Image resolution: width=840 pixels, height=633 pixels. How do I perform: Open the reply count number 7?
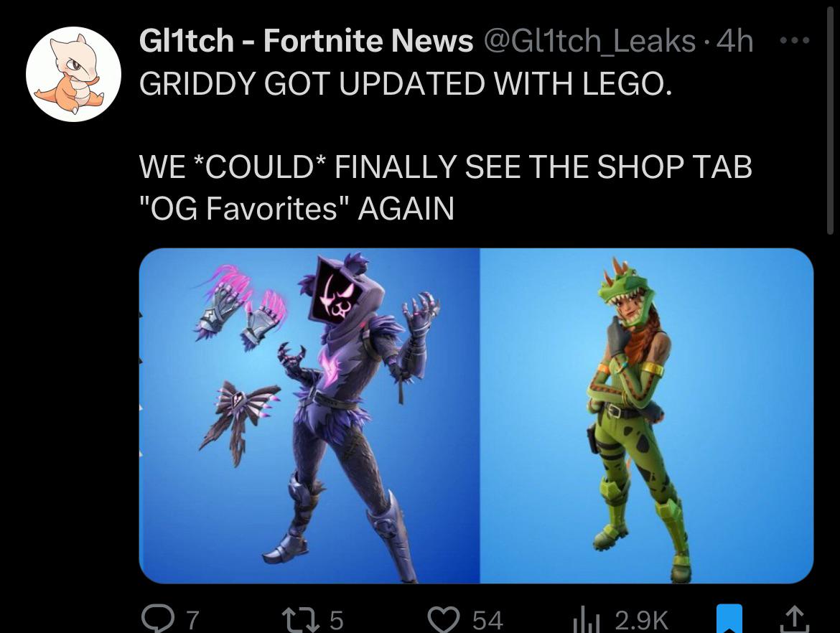pos(193,620)
